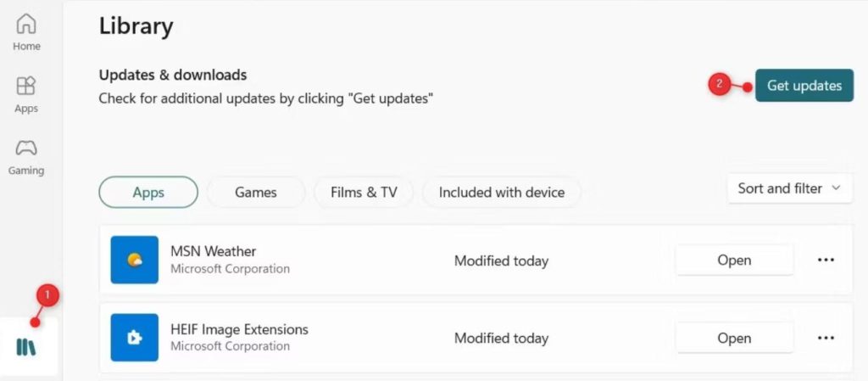Open more options for HEIF Image Extensions
The width and height of the screenshot is (868, 381).
coord(826,338)
